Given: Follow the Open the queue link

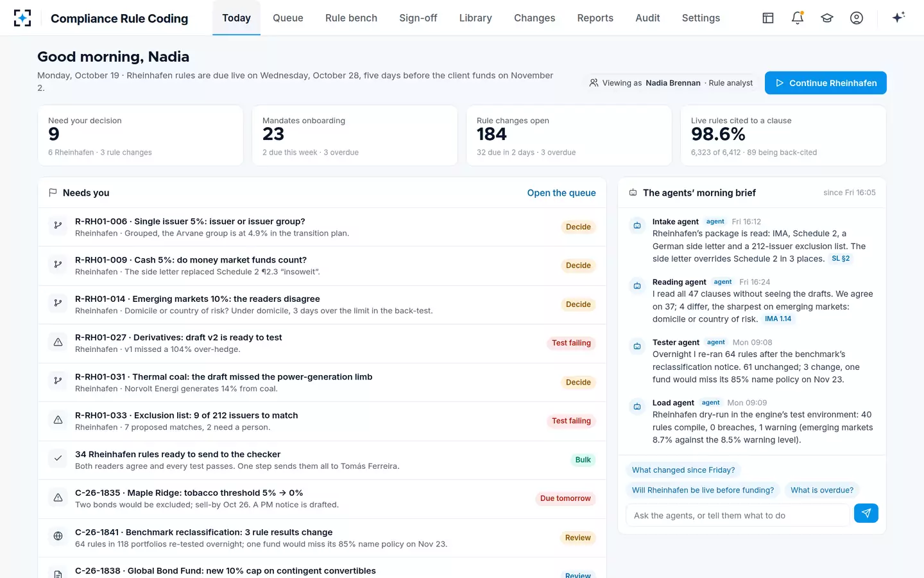Looking at the screenshot, I should pyautogui.click(x=561, y=193).
